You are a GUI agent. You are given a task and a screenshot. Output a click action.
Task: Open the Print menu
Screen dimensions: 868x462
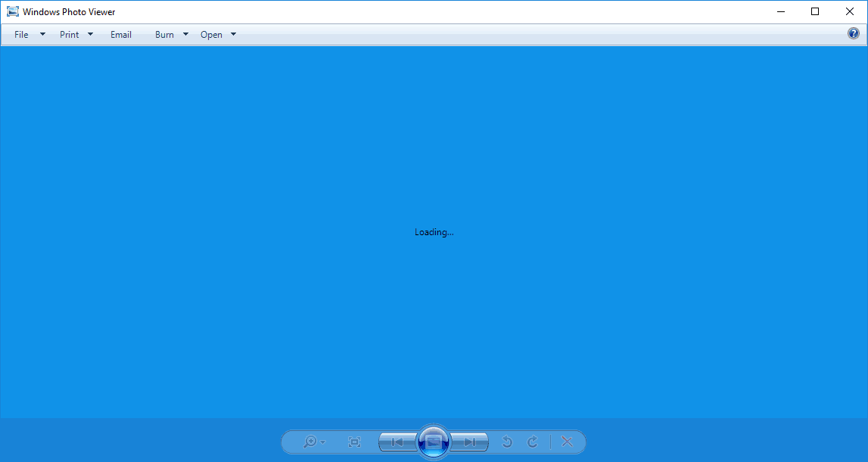(69, 34)
